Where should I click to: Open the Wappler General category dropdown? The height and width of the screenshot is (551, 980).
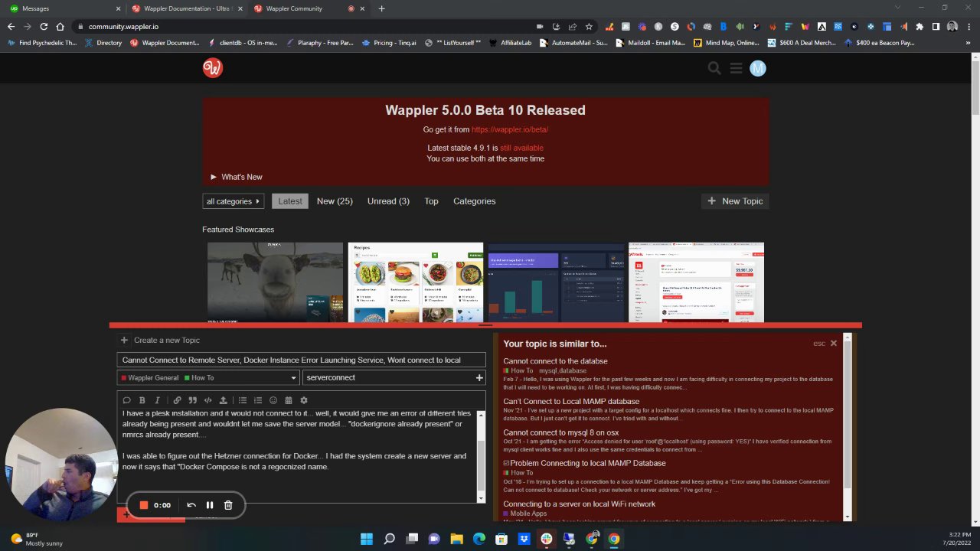pyautogui.click(x=208, y=377)
